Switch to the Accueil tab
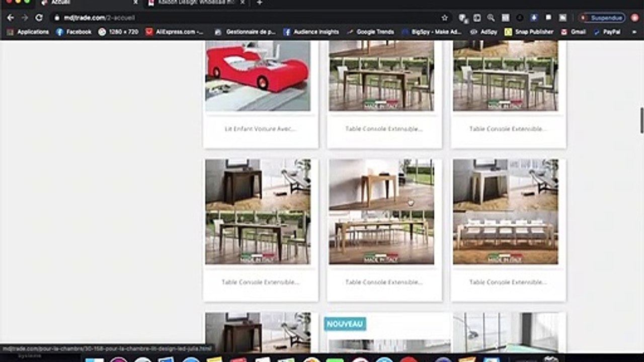This screenshot has height=362, width=644. tap(88, 3)
